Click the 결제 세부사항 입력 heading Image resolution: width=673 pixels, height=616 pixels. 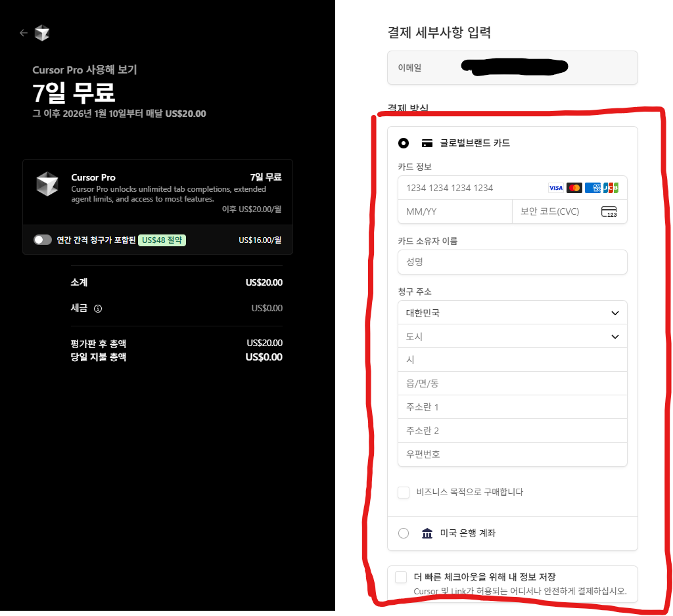pos(439,32)
